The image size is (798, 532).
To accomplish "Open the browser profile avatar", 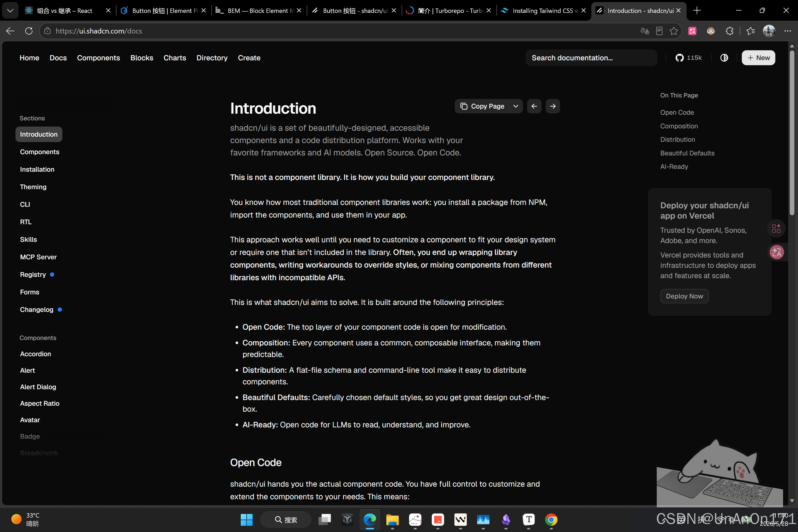I will (x=769, y=31).
